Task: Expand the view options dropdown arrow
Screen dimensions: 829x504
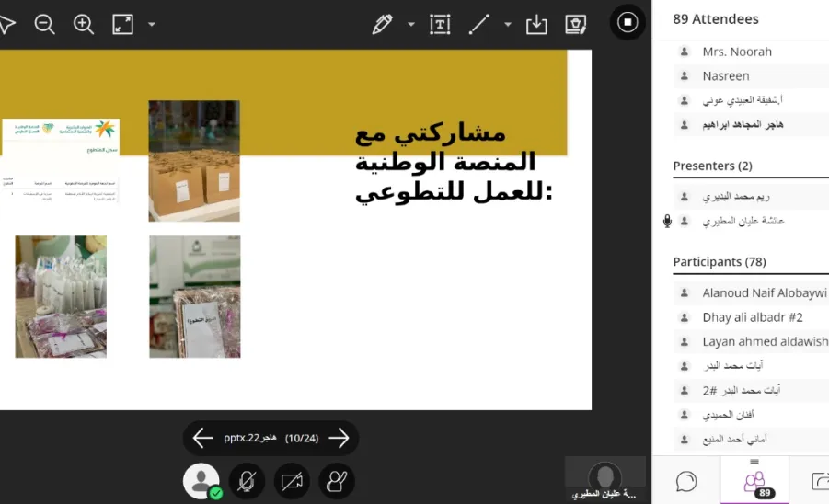Action: [152, 24]
